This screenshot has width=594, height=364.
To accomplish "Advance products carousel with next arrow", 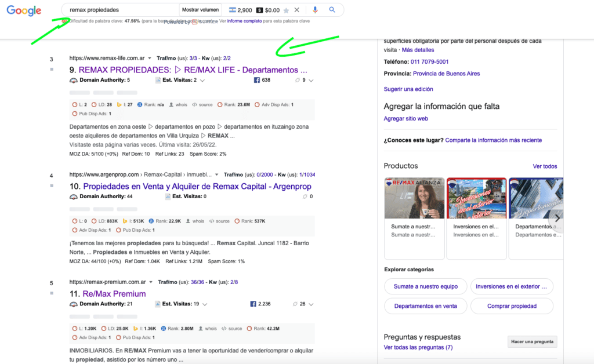I will point(557,219).
